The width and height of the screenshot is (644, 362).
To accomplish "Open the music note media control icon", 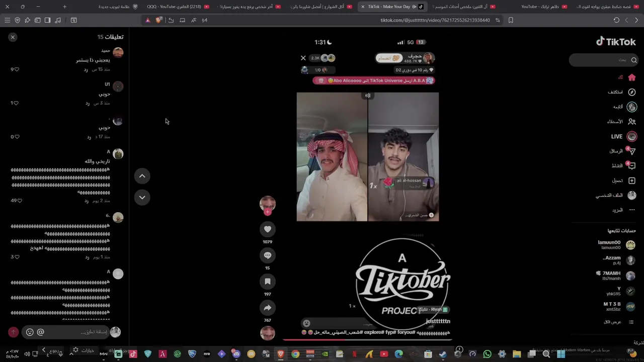I will point(58,20).
